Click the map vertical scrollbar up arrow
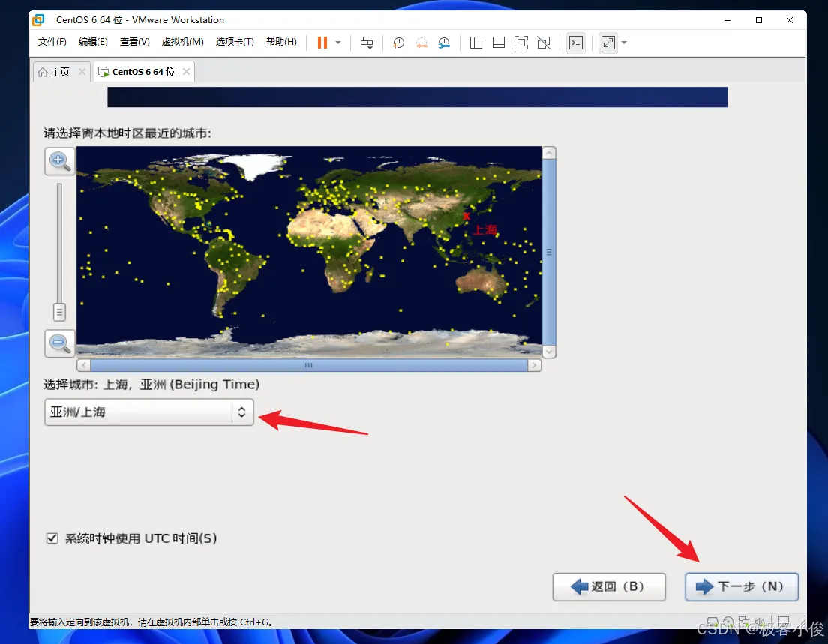Screen dimensions: 828x644 click(549, 153)
